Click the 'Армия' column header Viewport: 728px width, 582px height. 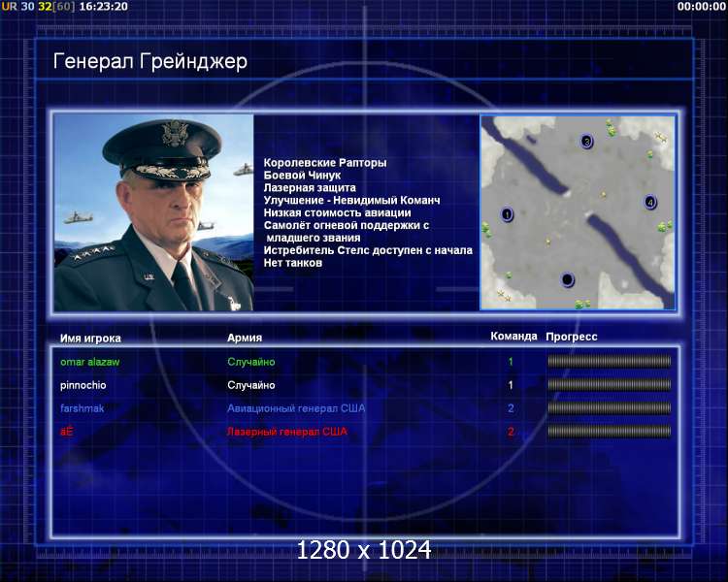(x=245, y=338)
